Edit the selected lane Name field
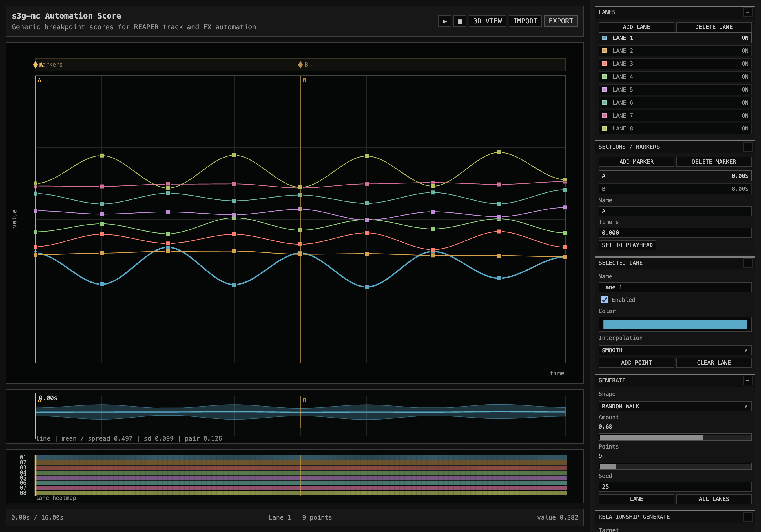Image resolution: width=761 pixels, height=532 pixels. pyautogui.click(x=675, y=287)
